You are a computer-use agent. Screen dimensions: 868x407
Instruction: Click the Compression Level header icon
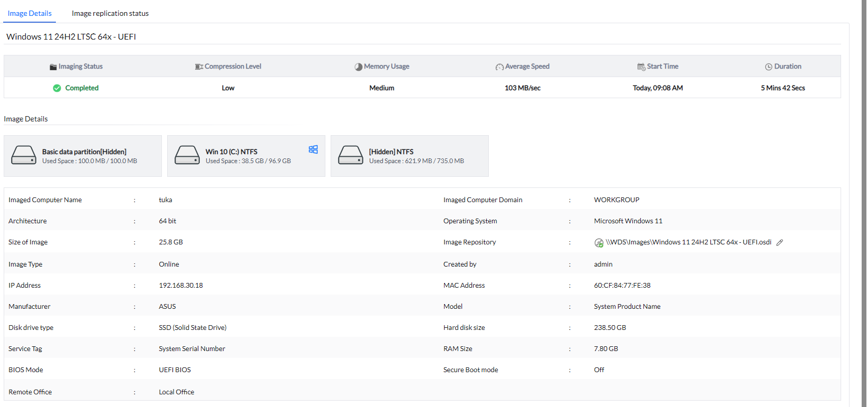pos(199,67)
